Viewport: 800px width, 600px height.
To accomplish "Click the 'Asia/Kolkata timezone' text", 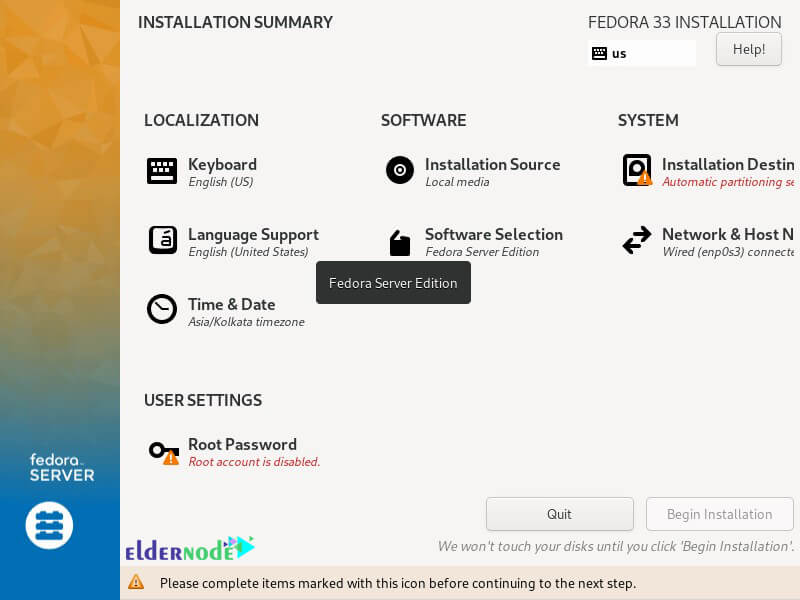I will click(246, 322).
